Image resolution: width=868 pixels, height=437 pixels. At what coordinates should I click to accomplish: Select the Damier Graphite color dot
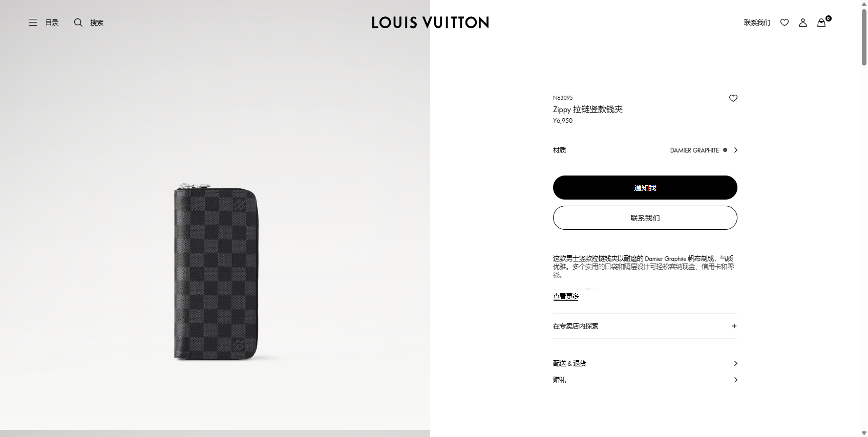pos(725,150)
